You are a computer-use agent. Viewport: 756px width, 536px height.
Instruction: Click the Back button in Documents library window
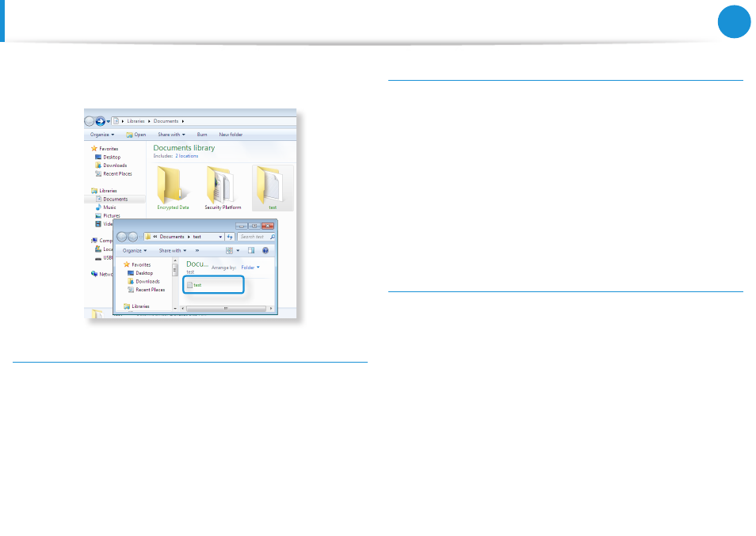(90, 121)
